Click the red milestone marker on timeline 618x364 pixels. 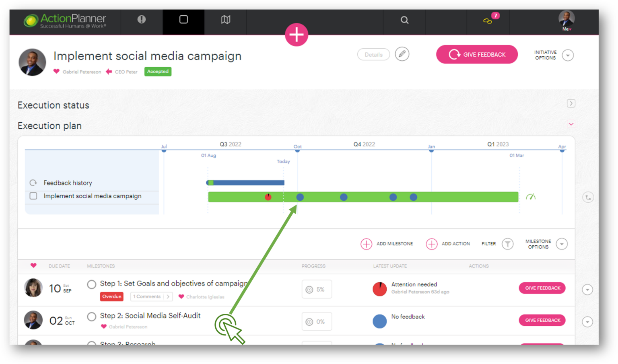tap(268, 197)
